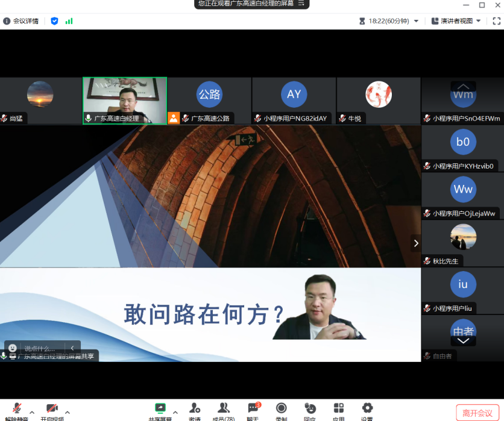Image resolution: width=504 pixels, height=421 pixels.
Task: Toggle the security shield indicator
Action: (54, 20)
